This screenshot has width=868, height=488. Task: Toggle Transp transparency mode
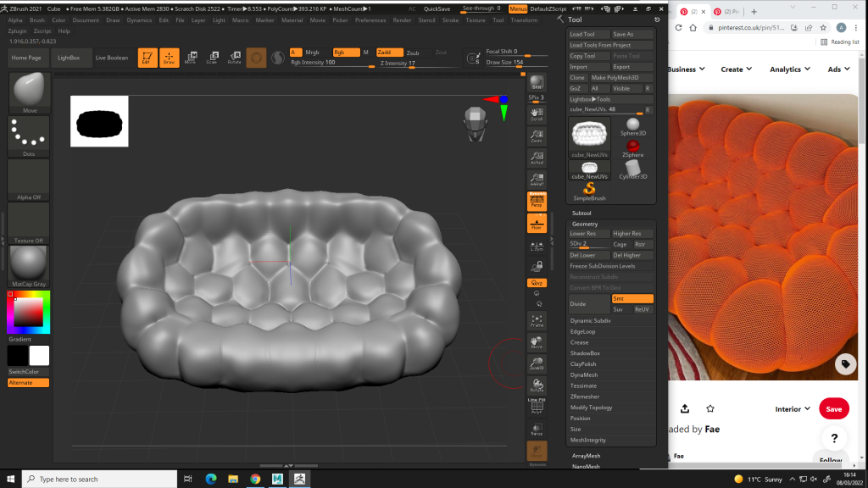point(537,429)
